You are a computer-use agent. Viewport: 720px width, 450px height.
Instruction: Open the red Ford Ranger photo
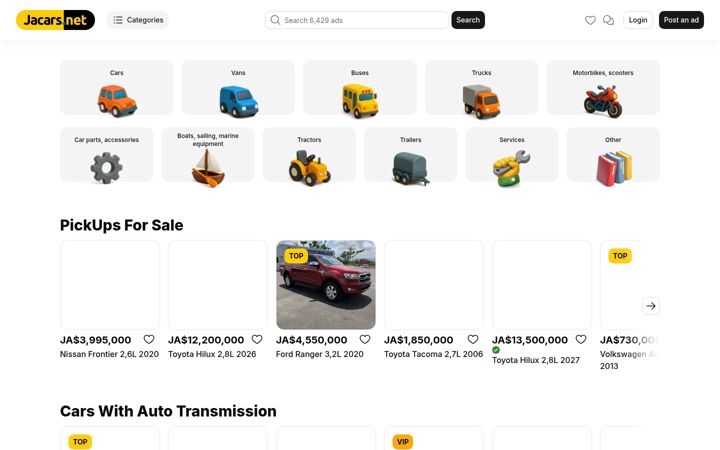(x=326, y=285)
